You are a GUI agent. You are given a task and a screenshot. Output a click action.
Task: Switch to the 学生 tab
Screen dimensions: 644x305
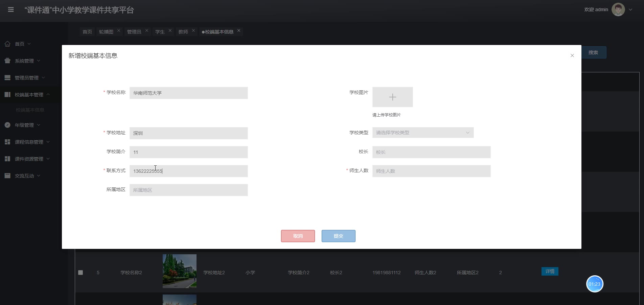coord(160,32)
